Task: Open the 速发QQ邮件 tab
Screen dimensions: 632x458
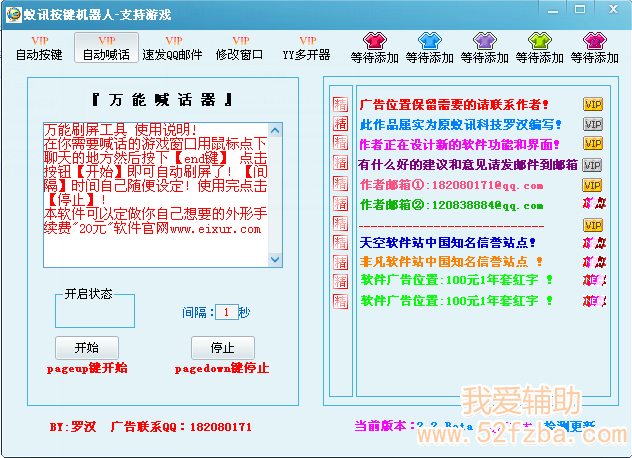Action: tap(172, 48)
